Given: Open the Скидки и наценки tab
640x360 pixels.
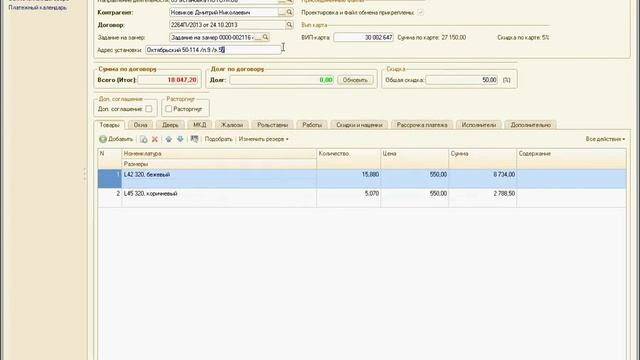Looking at the screenshot, I should pyautogui.click(x=359, y=125).
